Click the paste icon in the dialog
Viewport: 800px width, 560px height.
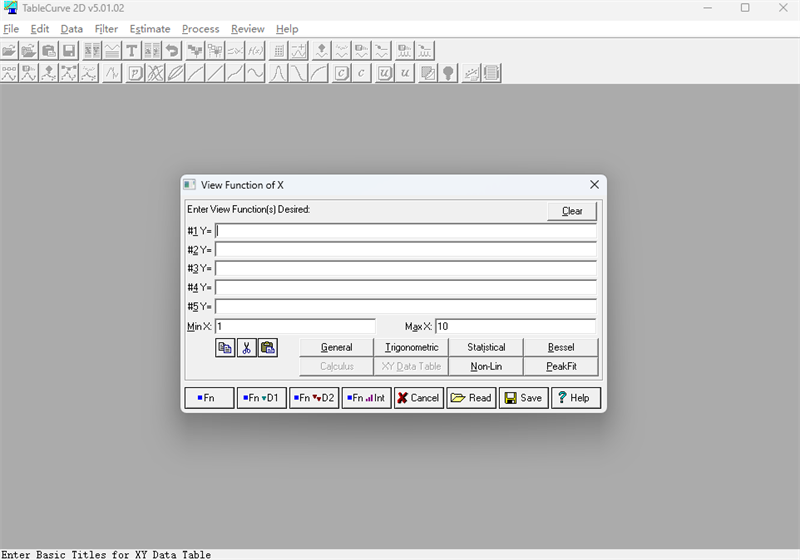[x=268, y=348]
